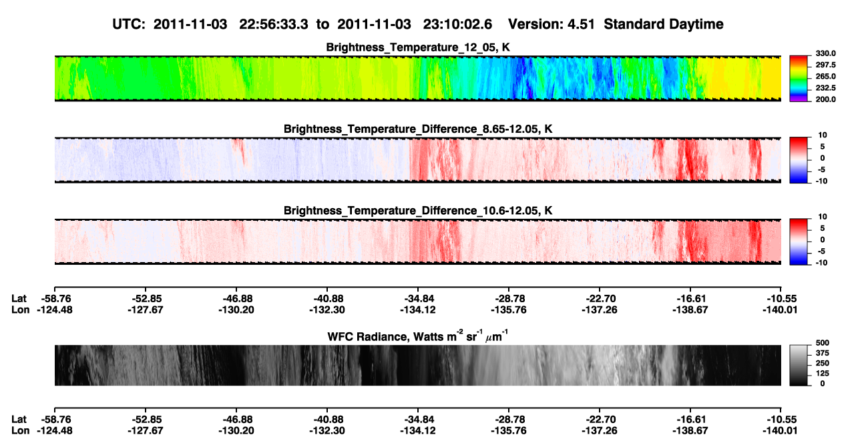Click the grayscale WFC Radiance image strip
The height and width of the screenshot is (445, 868).
[x=417, y=365]
